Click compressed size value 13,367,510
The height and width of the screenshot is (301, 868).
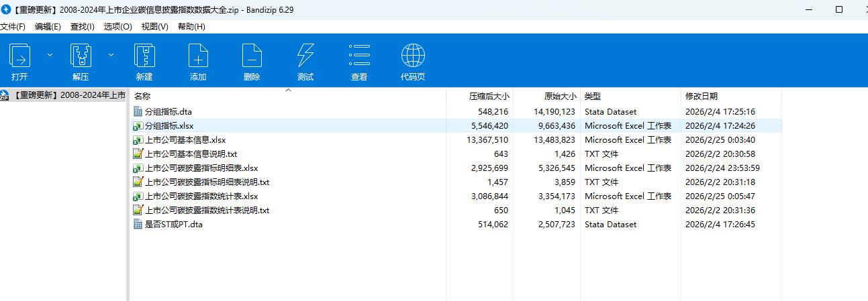point(487,140)
